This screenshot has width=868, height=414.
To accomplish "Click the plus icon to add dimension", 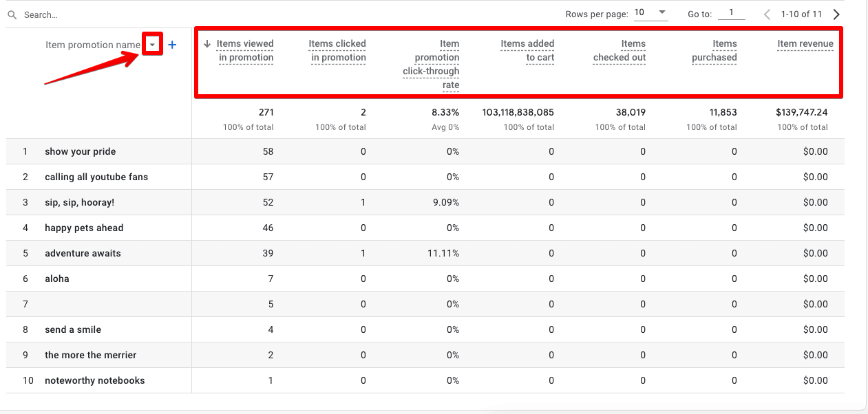I will coord(172,45).
